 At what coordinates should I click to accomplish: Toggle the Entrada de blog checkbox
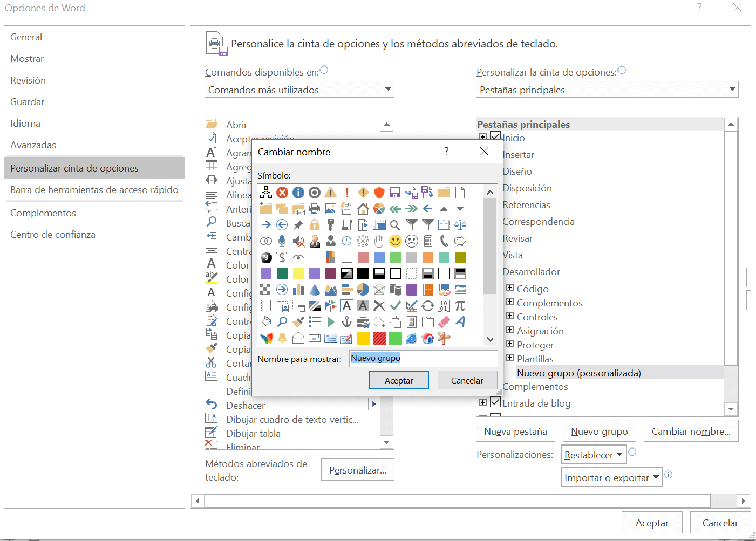pyautogui.click(x=495, y=402)
